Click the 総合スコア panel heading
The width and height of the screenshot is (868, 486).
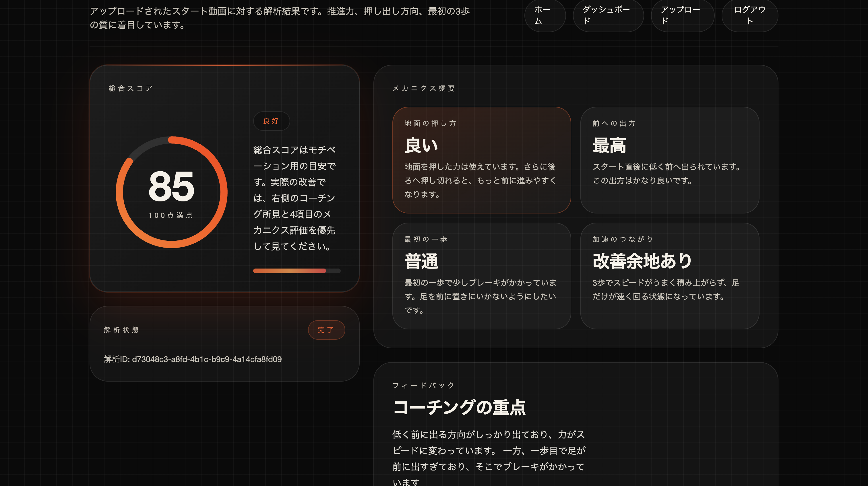coord(130,88)
